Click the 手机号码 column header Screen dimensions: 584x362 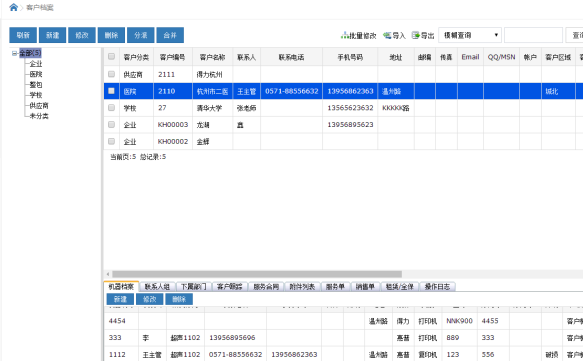(x=350, y=57)
